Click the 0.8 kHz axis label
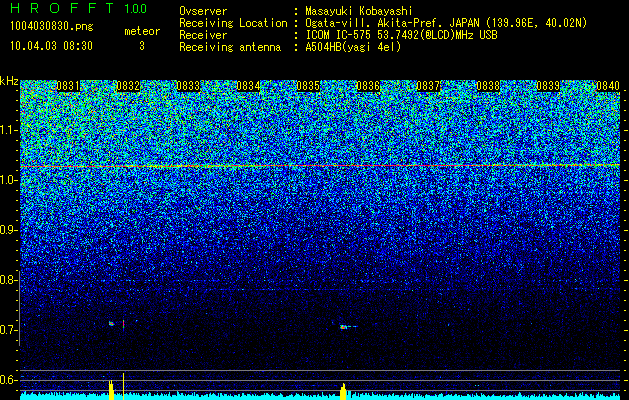 click(7, 280)
